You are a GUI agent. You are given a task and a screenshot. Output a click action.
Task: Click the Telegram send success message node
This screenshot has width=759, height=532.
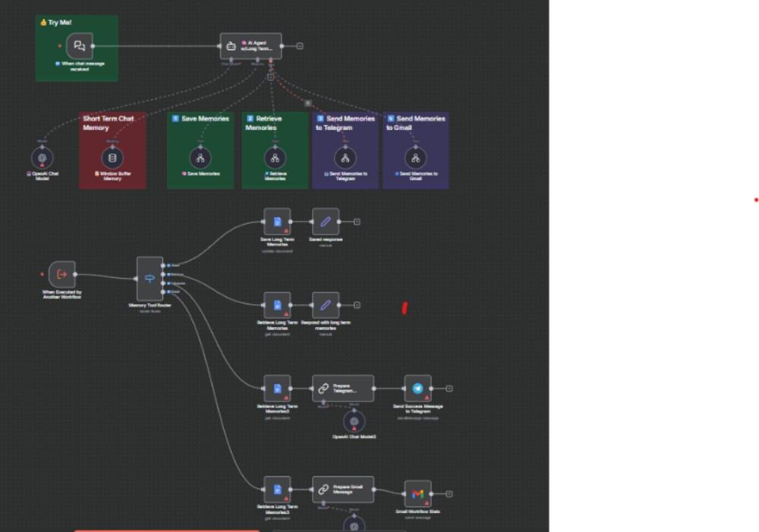tap(417, 388)
